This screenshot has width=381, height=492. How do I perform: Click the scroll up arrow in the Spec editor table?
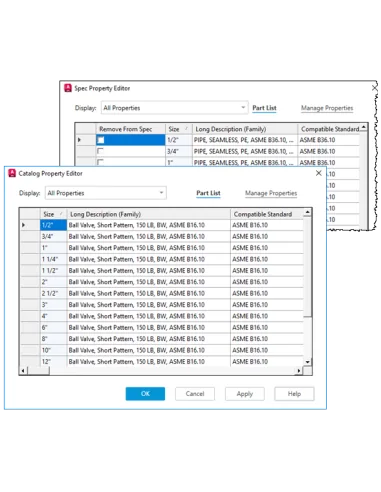(x=364, y=127)
